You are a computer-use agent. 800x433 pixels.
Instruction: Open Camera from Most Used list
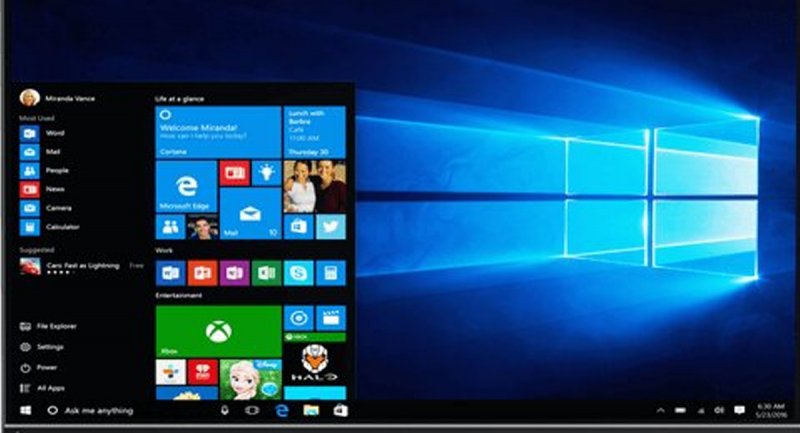pyautogui.click(x=46, y=208)
